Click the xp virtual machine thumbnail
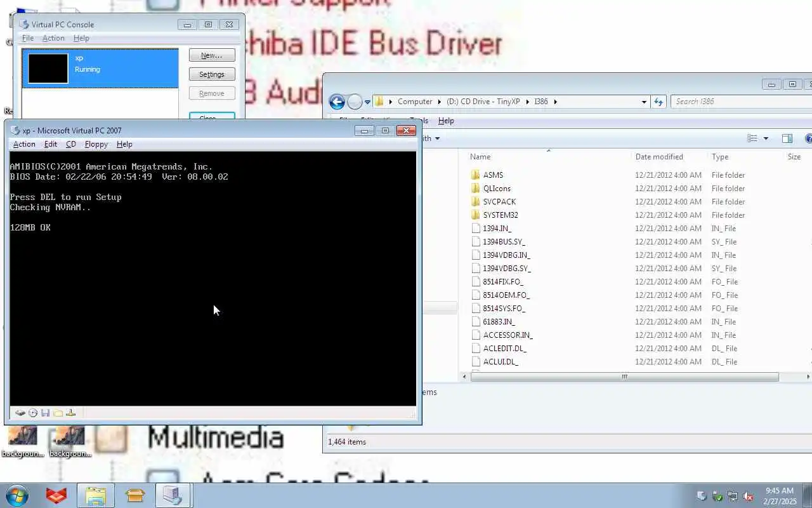Image resolution: width=812 pixels, height=508 pixels. tap(48, 69)
